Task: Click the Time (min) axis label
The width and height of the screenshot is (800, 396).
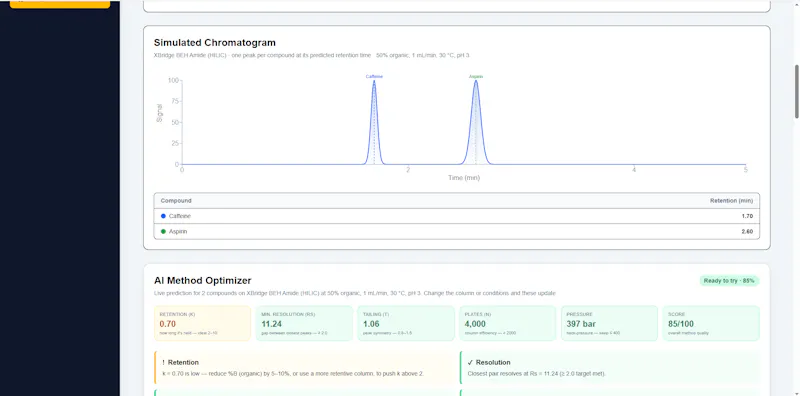Action: point(464,178)
